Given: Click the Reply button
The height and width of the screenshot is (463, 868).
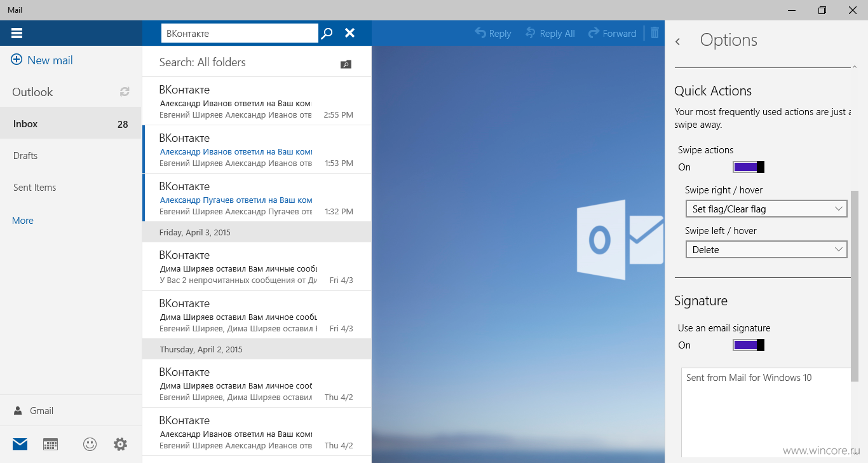Looking at the screenshot, I should (493, 33).
